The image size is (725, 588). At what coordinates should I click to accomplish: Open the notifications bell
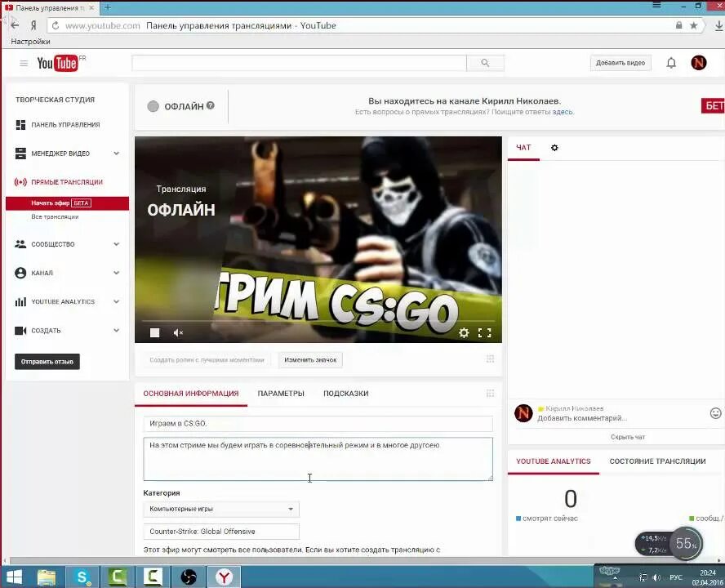[671, 63]
